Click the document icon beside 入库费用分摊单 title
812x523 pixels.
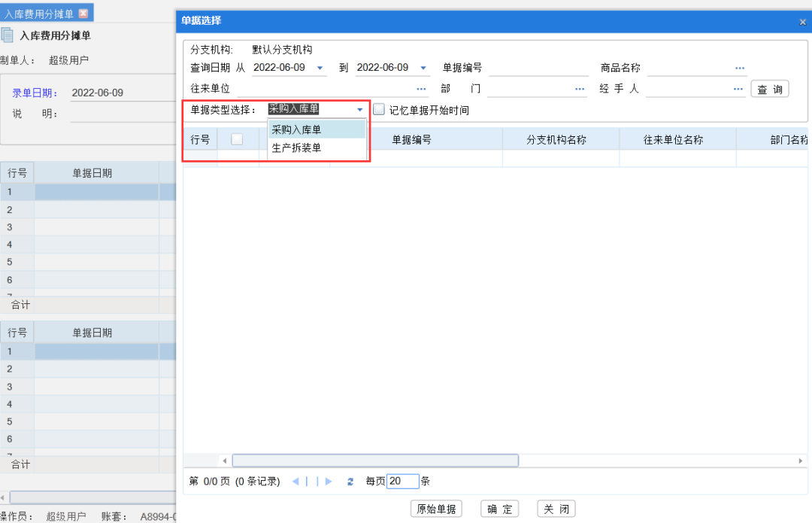[9, 34]
